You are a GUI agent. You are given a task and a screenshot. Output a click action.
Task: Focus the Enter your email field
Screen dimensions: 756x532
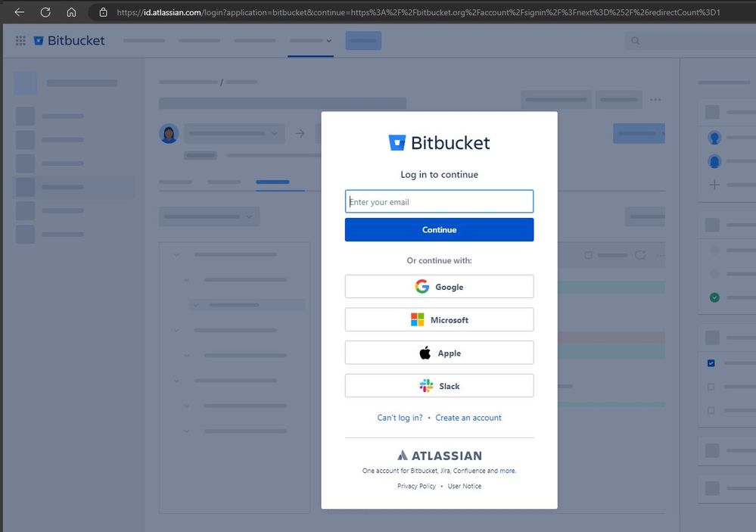click(439, 201)
